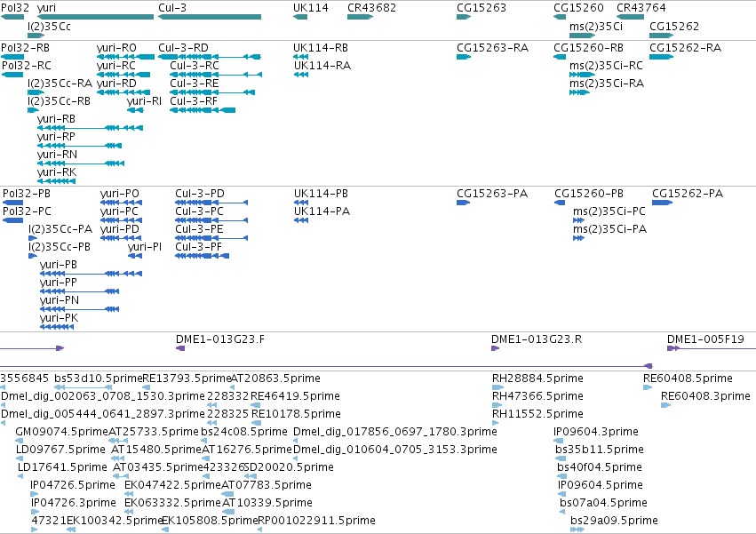Select the RE60408.5prime EST label
Viewport: 756px width, 534px height.
(688, 379)
